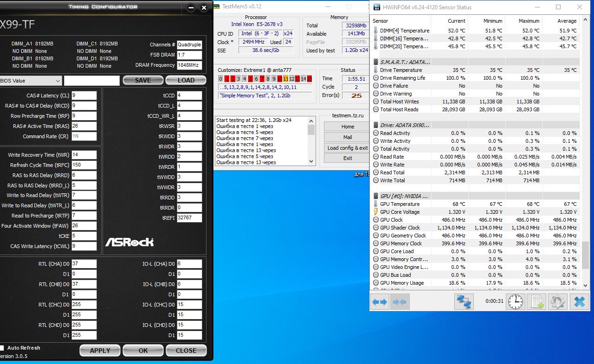Click the Write Recovery Time (tWR) field
This screenshot has width=594, height=364.
tap(84, 155)
